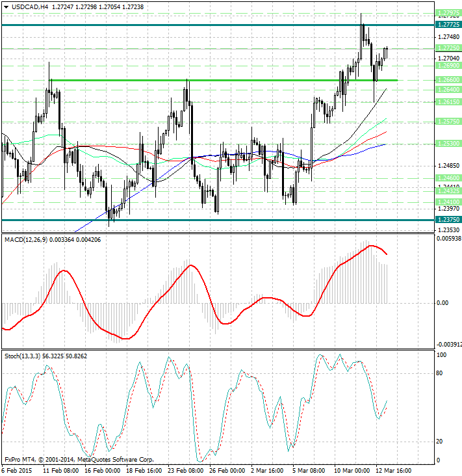This screenshot has height=476, width=462.
Task: Select the USDCAD,H4 chart title text
Action: pyautogui.click(x=30, y=7)
